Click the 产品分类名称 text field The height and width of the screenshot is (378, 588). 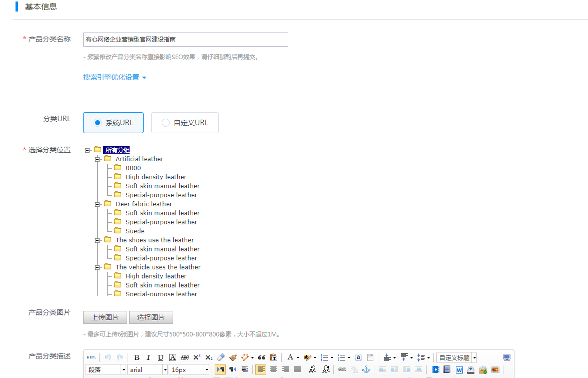pyautogui.click(x=186, y=40)
